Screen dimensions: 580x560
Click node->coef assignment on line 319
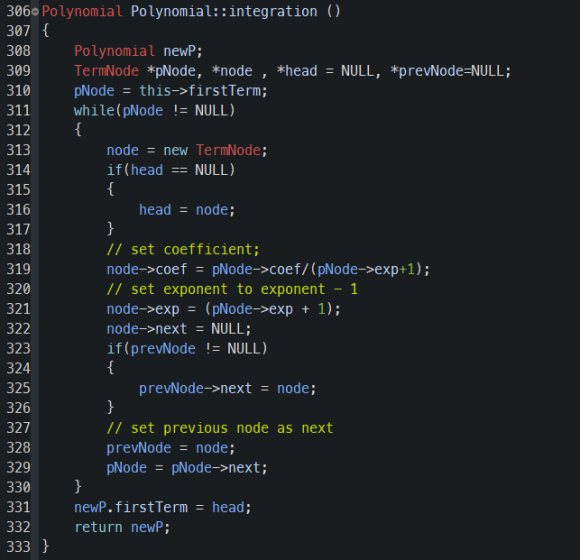268,269
